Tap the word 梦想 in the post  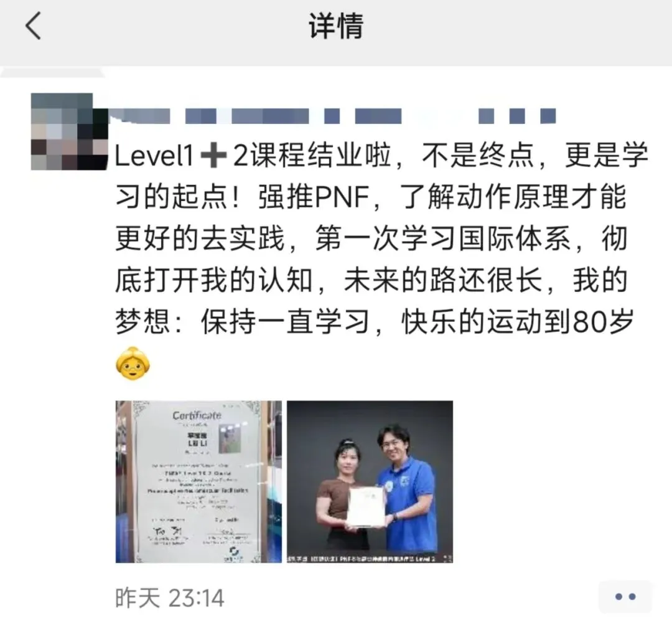142,322
